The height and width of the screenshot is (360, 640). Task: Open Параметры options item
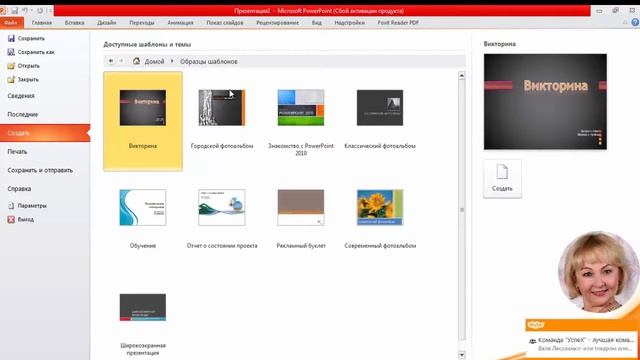(27, 206)
